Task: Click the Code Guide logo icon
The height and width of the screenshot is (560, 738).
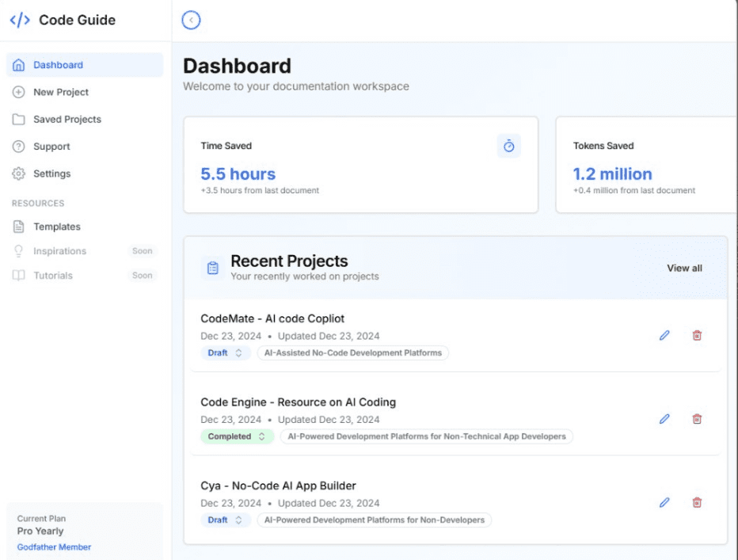Action: click(x=20, y=21)
